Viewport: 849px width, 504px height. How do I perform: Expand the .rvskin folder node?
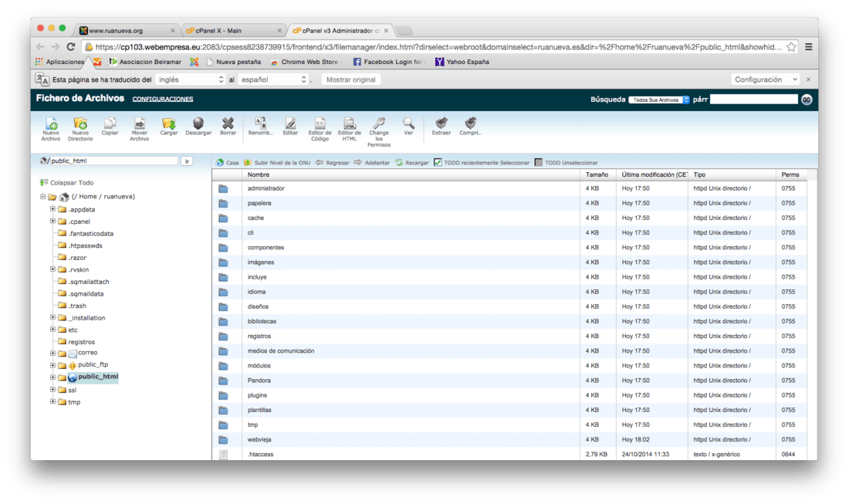tap(52, 269)
